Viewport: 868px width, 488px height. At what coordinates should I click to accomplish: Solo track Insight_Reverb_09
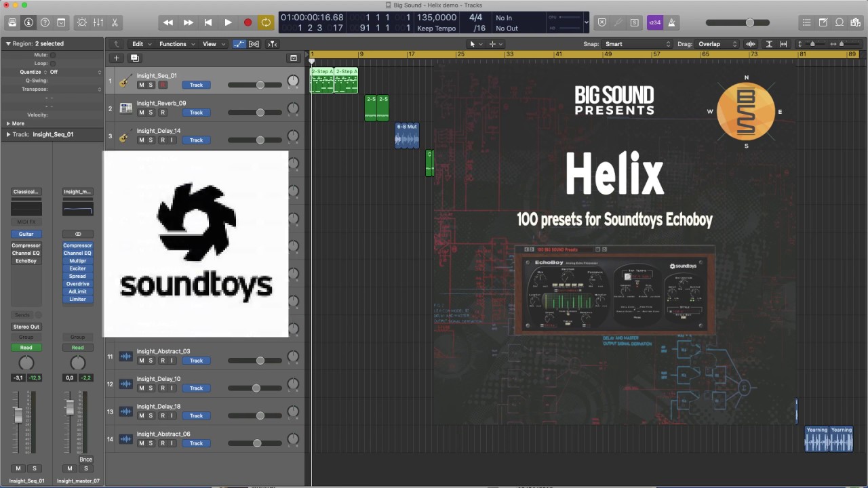151,113
